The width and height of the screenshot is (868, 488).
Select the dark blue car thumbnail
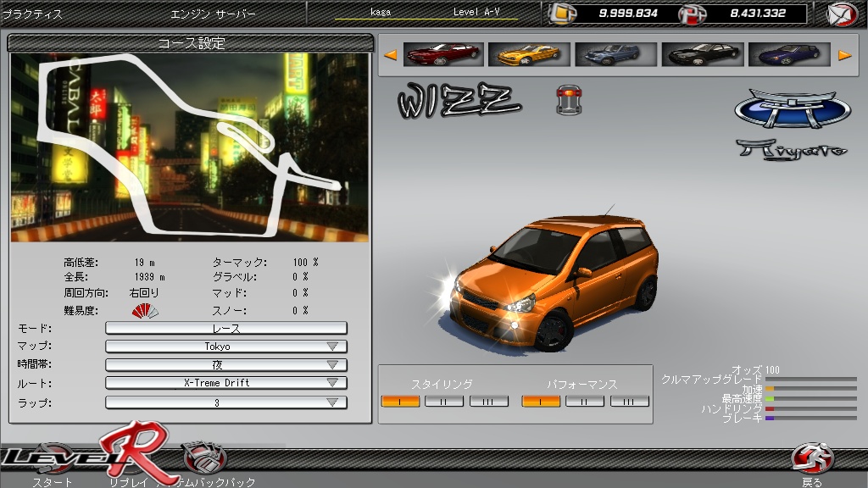click(x=789, y=54)
